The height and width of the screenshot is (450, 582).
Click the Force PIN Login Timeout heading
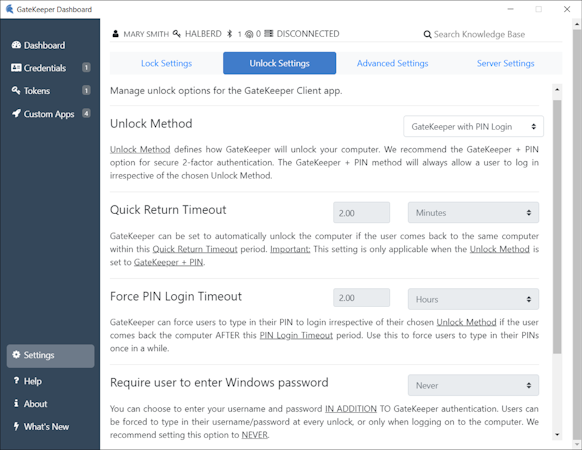[176, 296]
